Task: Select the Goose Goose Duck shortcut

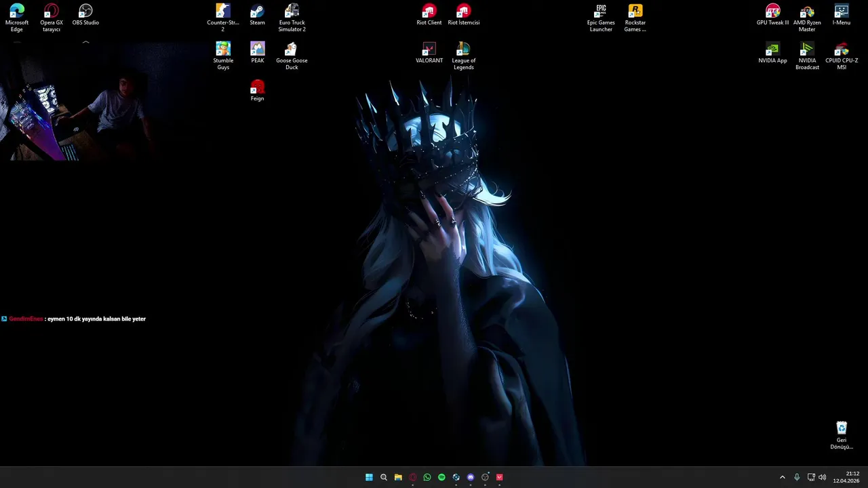Action: tap(292, 56)
